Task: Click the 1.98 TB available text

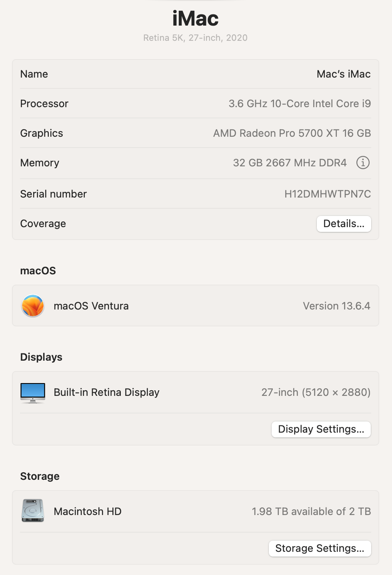Action: (x=311, y=512)
